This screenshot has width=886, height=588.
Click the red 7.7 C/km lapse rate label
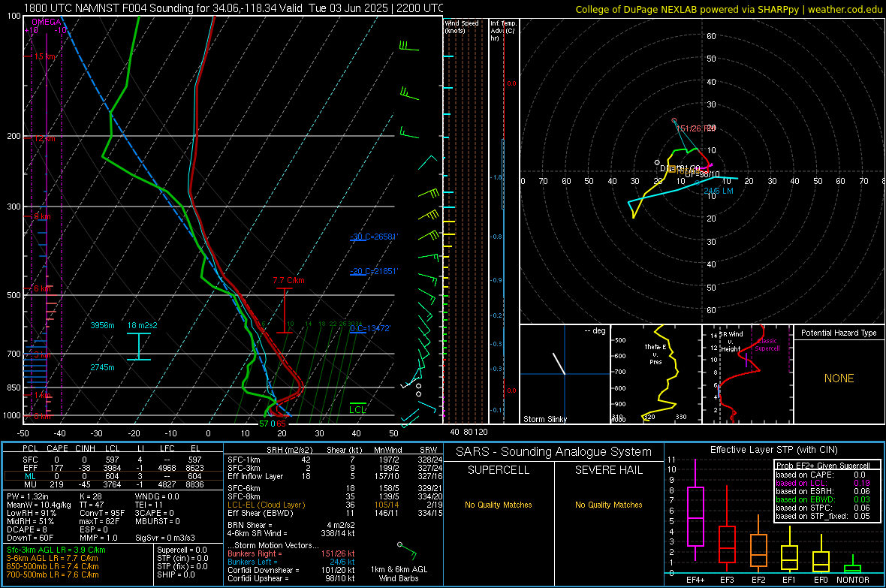288,280
